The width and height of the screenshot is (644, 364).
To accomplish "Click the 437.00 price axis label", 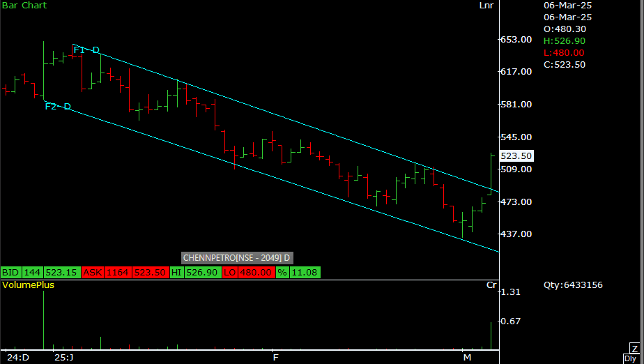I will point(516,234).
